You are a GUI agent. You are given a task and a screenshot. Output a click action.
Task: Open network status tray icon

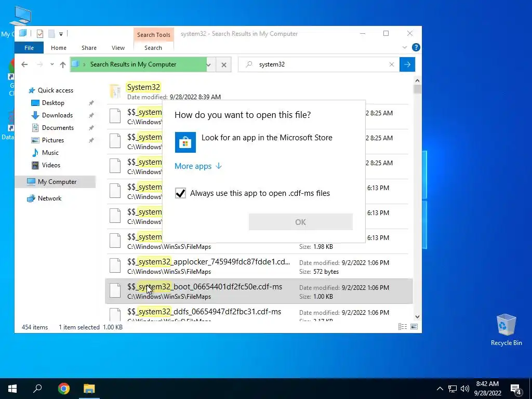pyautogui.click(x=453, y=389)
